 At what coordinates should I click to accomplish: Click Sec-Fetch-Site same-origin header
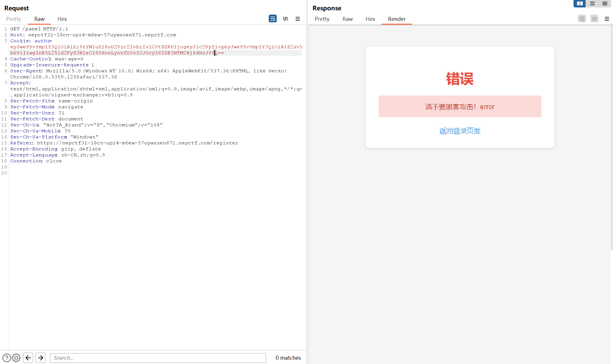click(51, 101)
